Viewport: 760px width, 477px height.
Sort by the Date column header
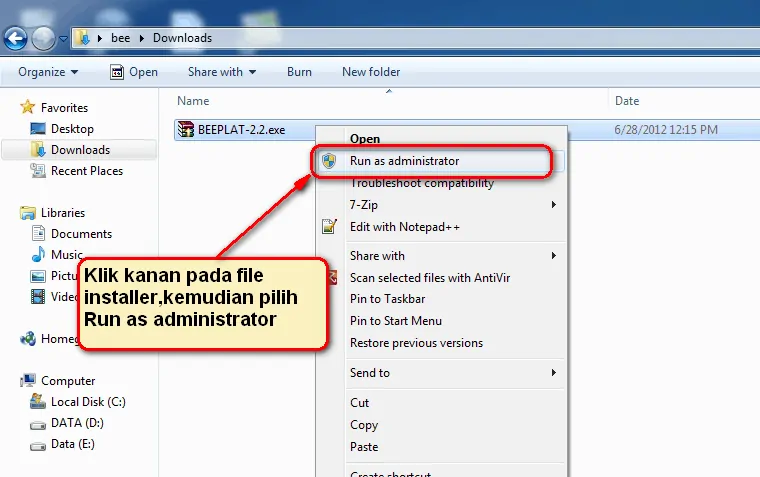(627, 101)
